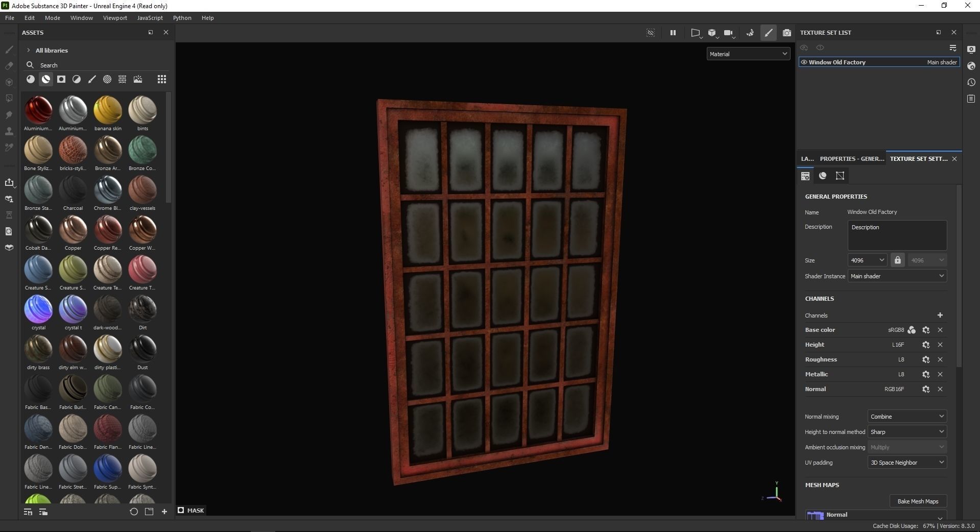Screen dimensions: 980x532
Task: Filter assets by Smart materials icon
Action: point(46,79)
